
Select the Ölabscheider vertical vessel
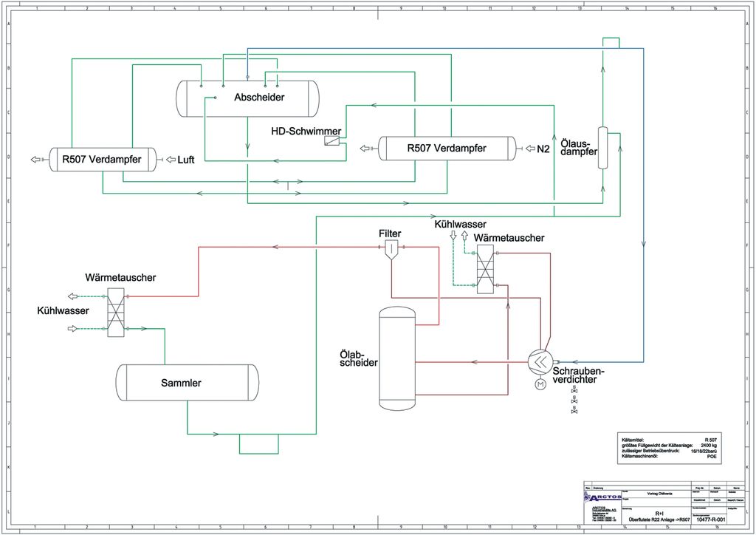[x=398, y=358]
